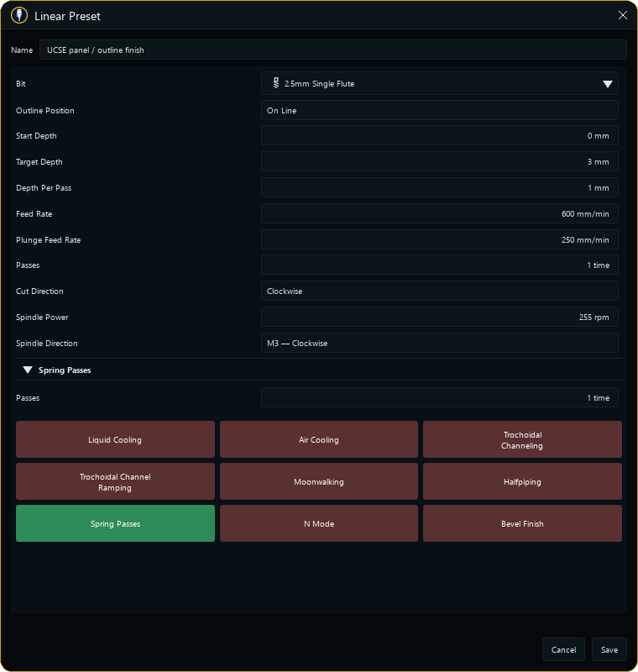The image size is (638, 672).
Task: Click the Target Depth label
Action: pos(39,162)
